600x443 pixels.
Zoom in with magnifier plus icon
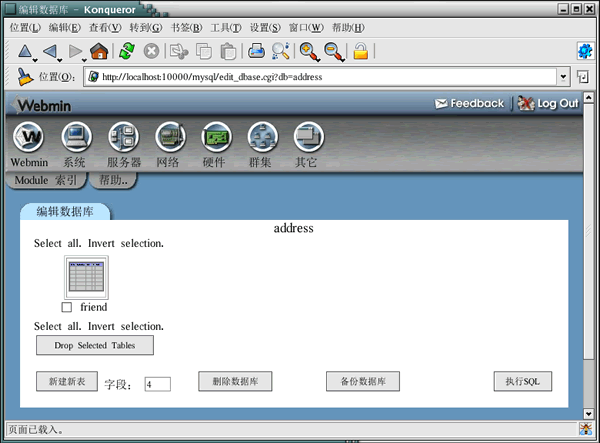(310, 52)
